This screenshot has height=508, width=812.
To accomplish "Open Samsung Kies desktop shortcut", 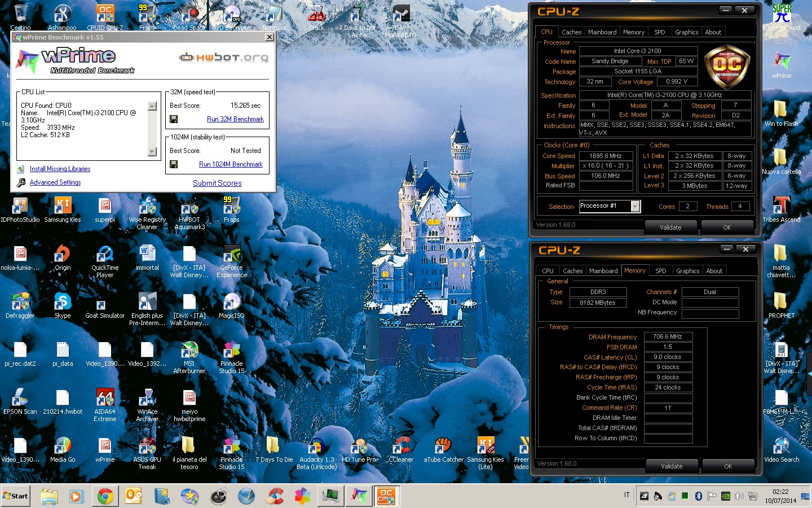I will pos(63,209).
